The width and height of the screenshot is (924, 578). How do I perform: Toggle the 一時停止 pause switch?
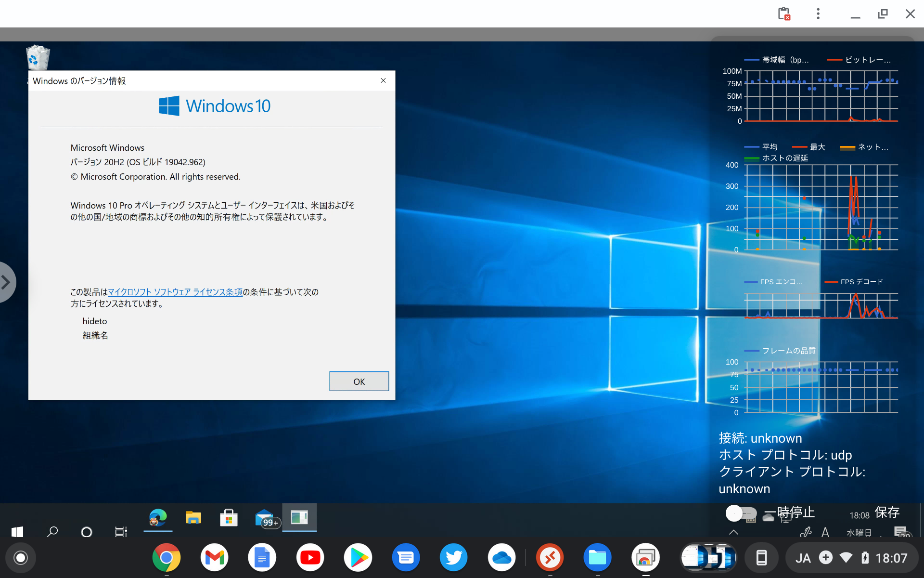(x=741, y=513)
